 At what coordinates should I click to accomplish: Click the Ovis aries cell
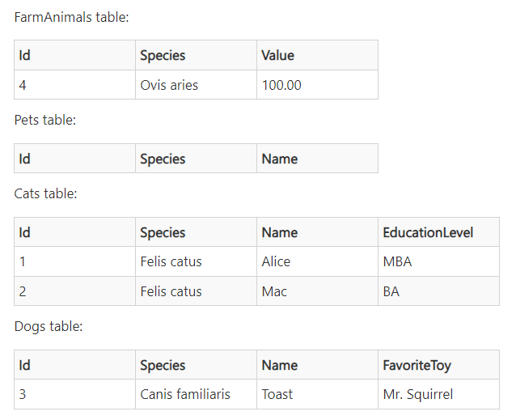tap(196, 85)
